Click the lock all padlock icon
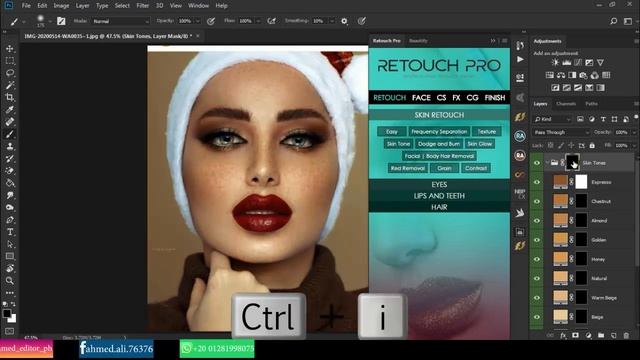This screenshot has width=640, height=360. click(x=592, y=145)
